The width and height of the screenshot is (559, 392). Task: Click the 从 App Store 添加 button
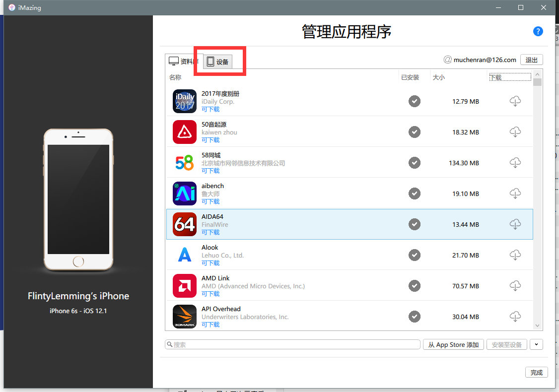(454, 344)
